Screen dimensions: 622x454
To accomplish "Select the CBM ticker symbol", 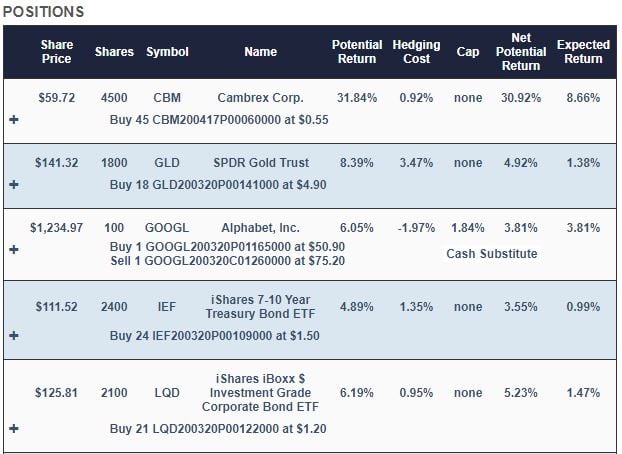I will (167, 98).
